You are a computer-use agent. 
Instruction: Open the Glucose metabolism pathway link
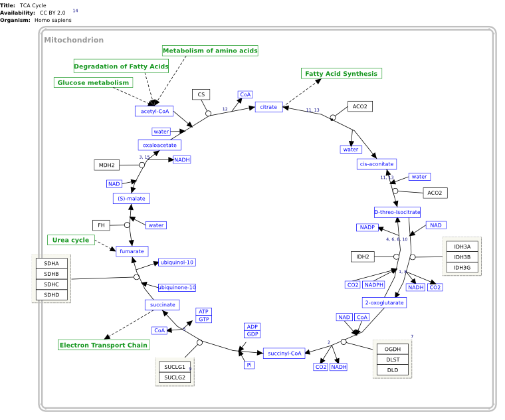pyautogui.click(x=93, y=82)
